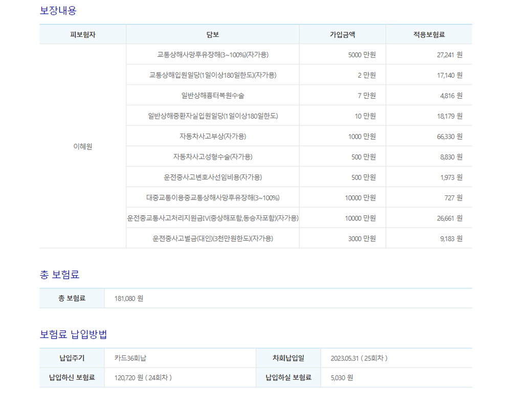The width and height of the screenshot is (532, 401).
Task: Click the 교통상해입원일당 coverage name
Action: click(x=212, y=75)
